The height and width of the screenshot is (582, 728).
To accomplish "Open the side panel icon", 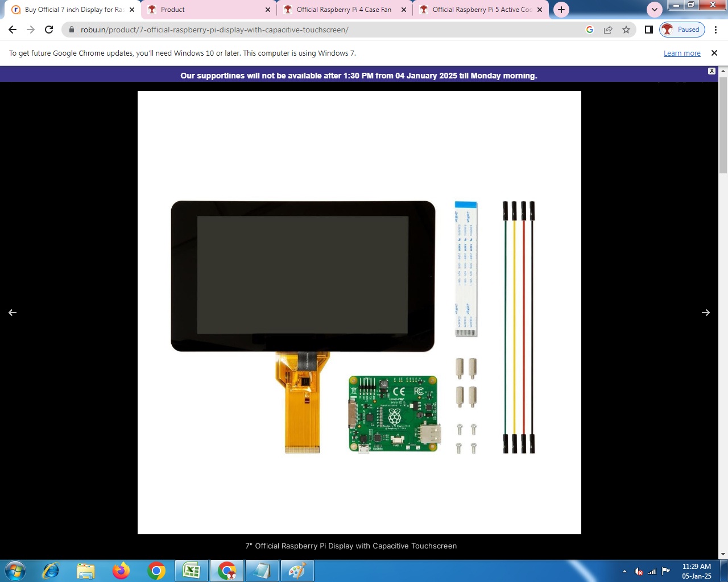I will [649, 30].
